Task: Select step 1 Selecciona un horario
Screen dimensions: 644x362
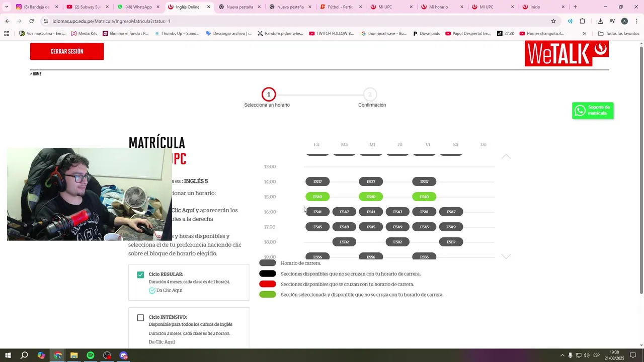Action: click(x=268, y=95)
